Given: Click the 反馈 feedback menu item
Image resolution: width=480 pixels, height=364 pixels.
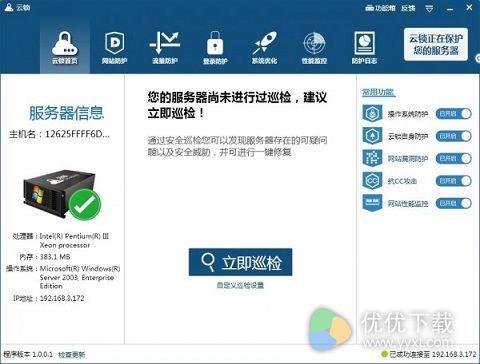Looking at the screenshot, I should coord(408,8).
